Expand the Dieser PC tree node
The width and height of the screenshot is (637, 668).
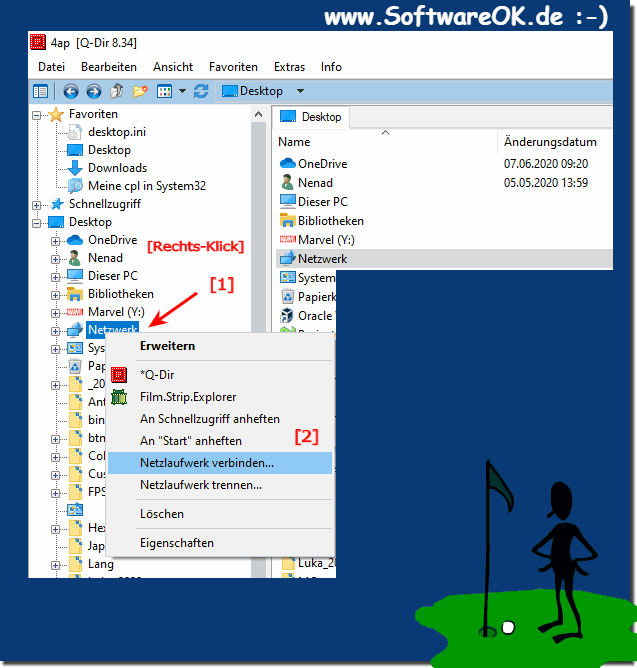[x=55, y=277]
